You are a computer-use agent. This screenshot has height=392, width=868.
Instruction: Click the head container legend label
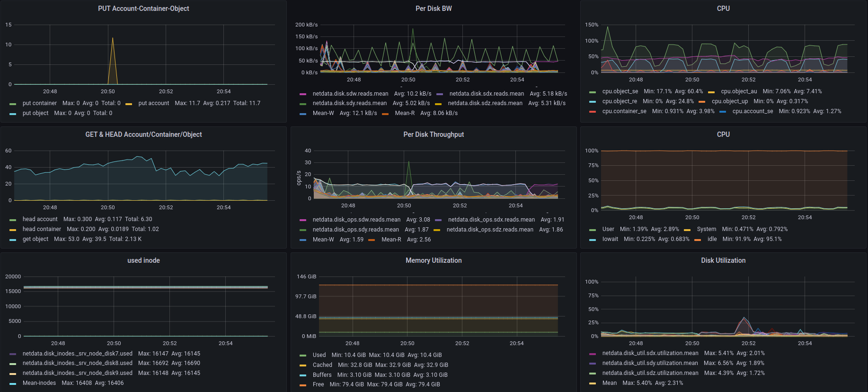pyautogui.click(x=42, y=229)
